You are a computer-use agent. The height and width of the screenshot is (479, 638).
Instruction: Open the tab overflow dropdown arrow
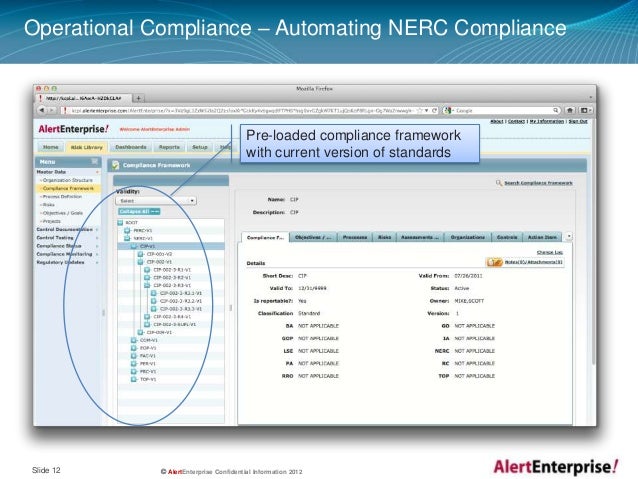[569, 236]
